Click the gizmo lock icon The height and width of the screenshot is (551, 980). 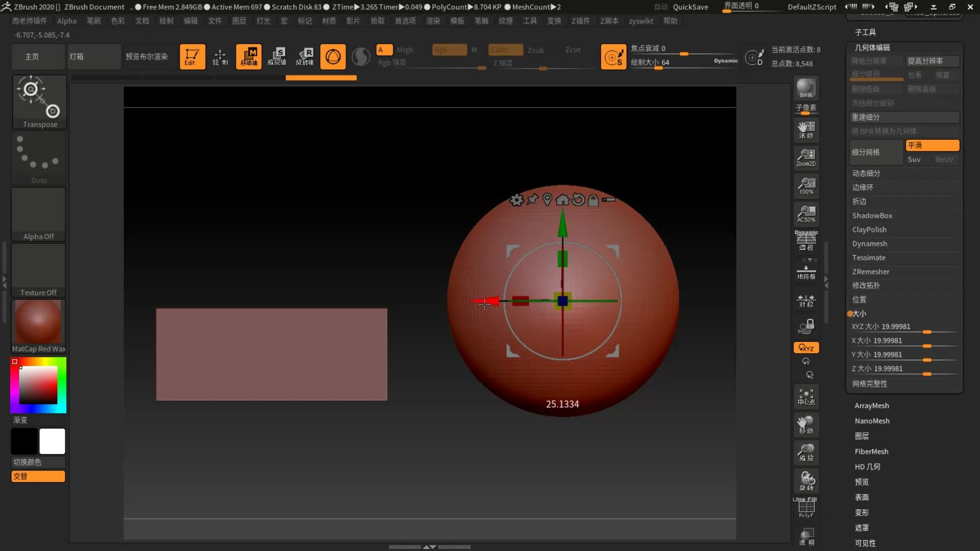pyautogui.click(x=593, y=200)
